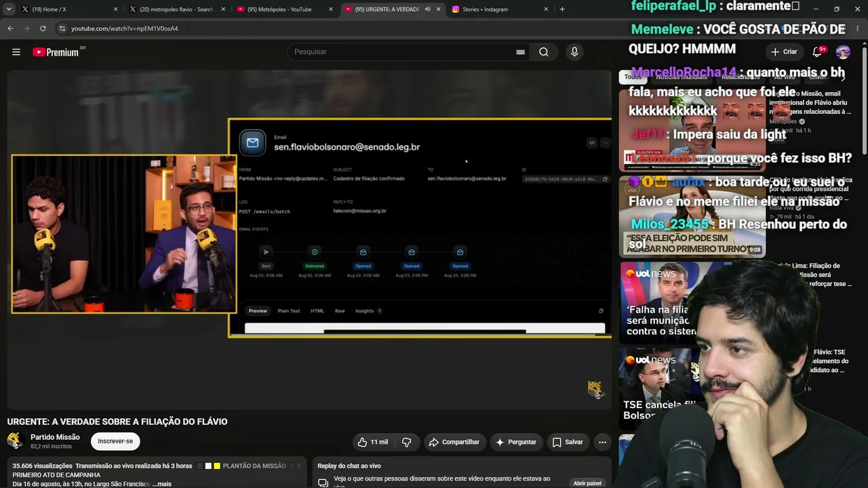Save the video with Salvar

click(568, 442)
